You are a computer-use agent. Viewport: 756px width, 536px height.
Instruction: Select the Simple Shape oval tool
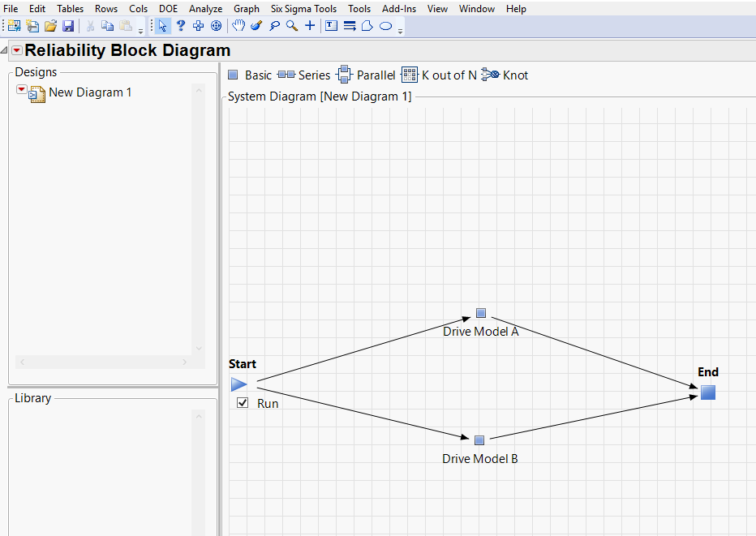pyautogui.click(x=386, y=26)
